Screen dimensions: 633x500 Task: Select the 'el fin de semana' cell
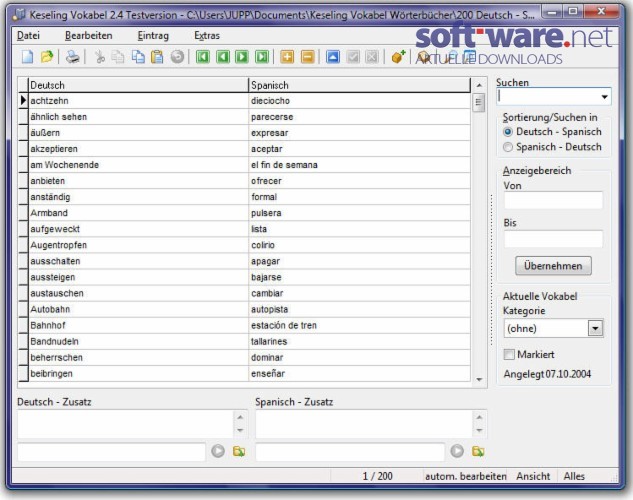[360, 165]
